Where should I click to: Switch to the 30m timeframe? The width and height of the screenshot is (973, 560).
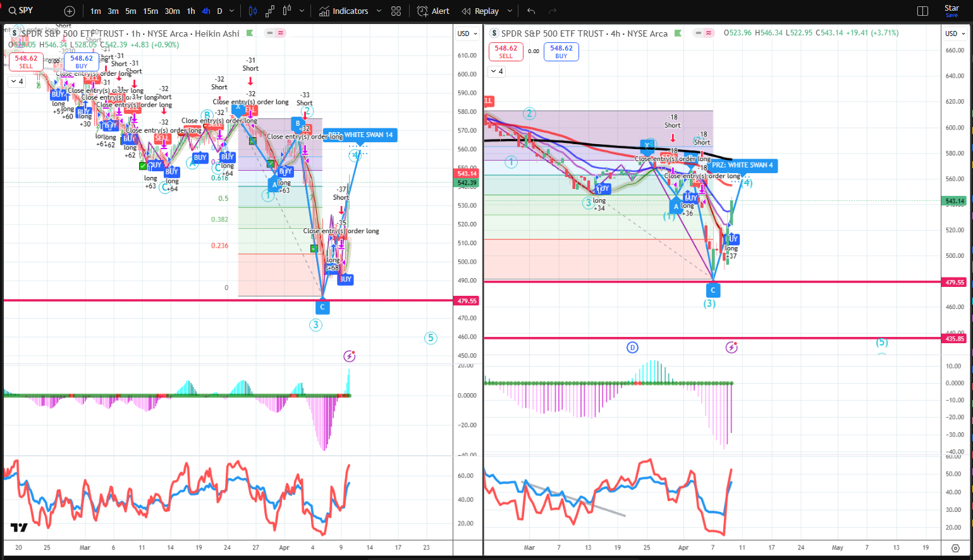pos(172,11)
